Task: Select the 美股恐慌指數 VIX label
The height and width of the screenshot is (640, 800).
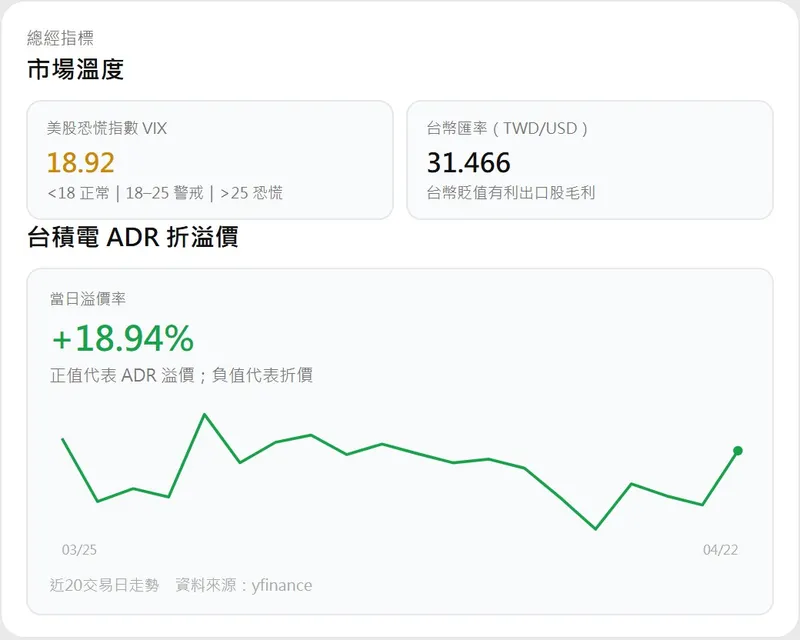Action: [107, 128]
